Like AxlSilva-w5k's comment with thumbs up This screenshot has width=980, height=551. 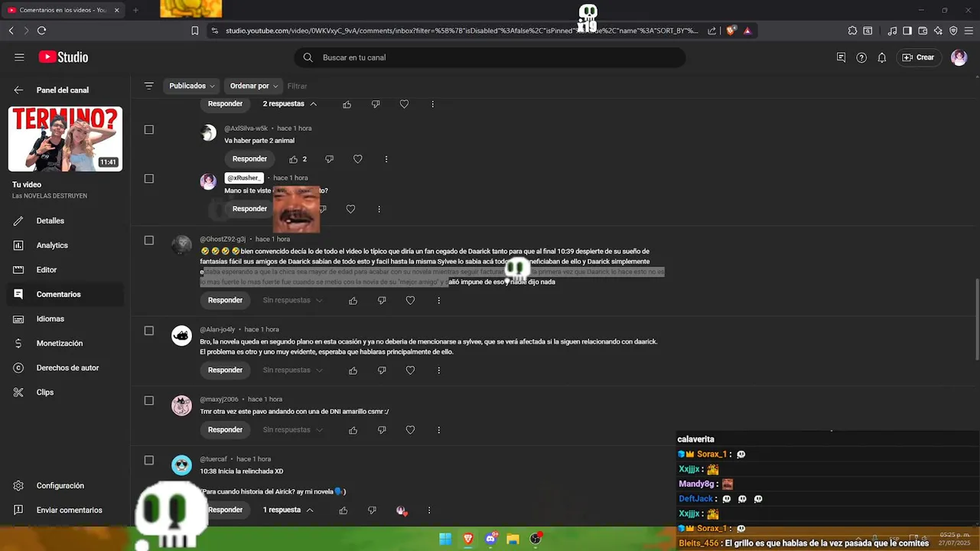tap(293, 159)
